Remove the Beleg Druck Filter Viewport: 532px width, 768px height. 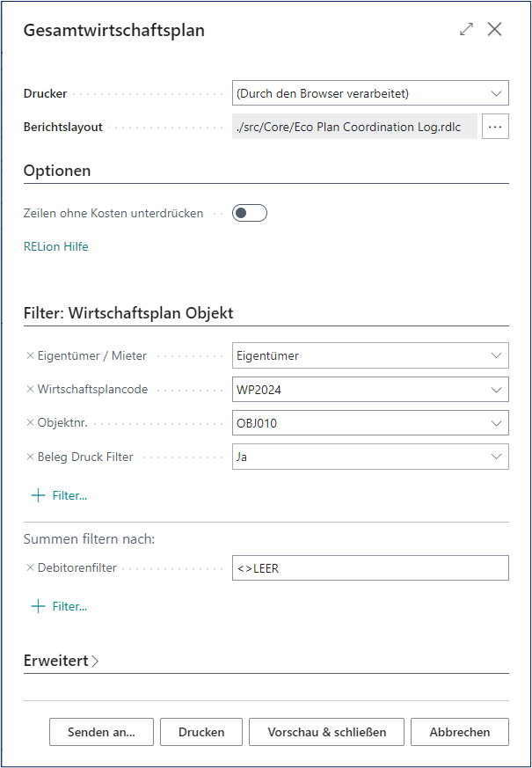30,457
